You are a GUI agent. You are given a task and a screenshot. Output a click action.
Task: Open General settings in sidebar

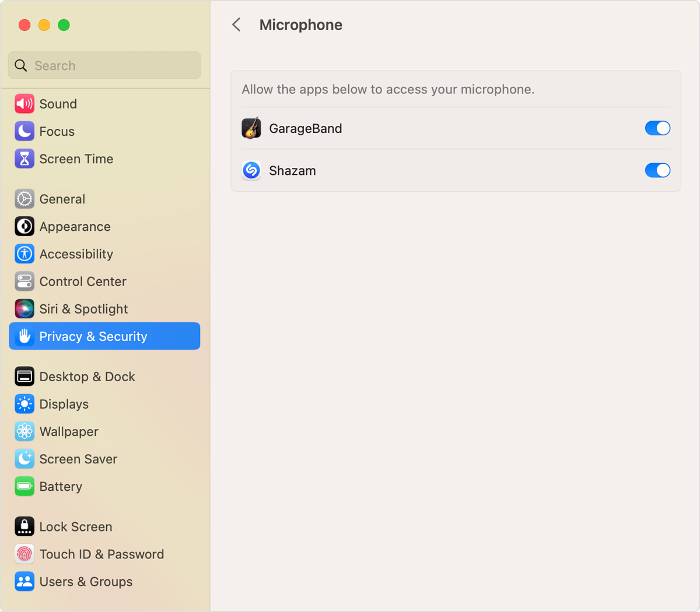click(x=62, y=199)
